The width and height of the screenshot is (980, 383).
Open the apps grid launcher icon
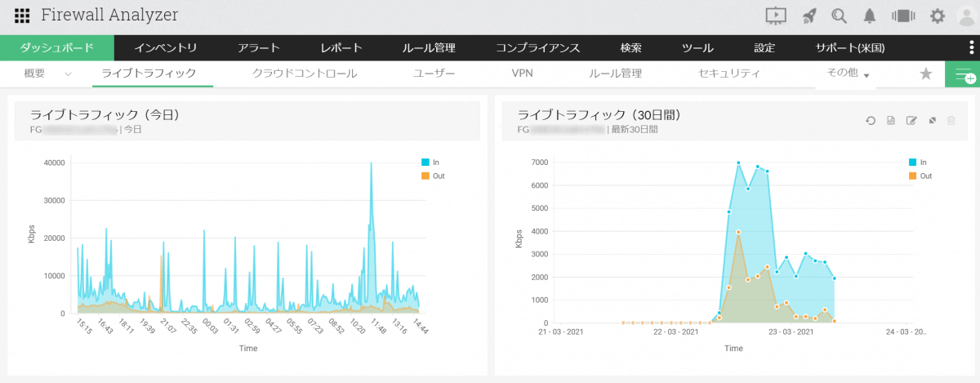22,16
